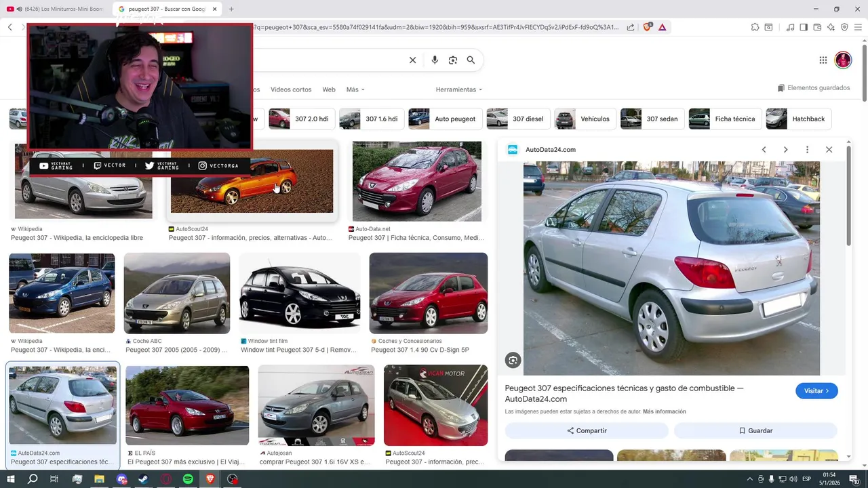The width and height of the screenshot is (868, 488).
Task: Open Task View on the taskbar
Action: pos(55,479)
